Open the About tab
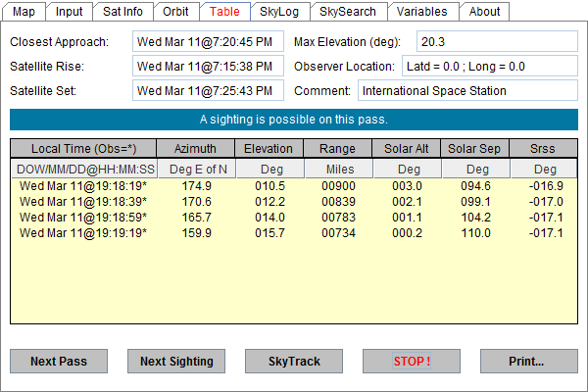588x392 pixels. pyautogui.click(x=484, y=12)
